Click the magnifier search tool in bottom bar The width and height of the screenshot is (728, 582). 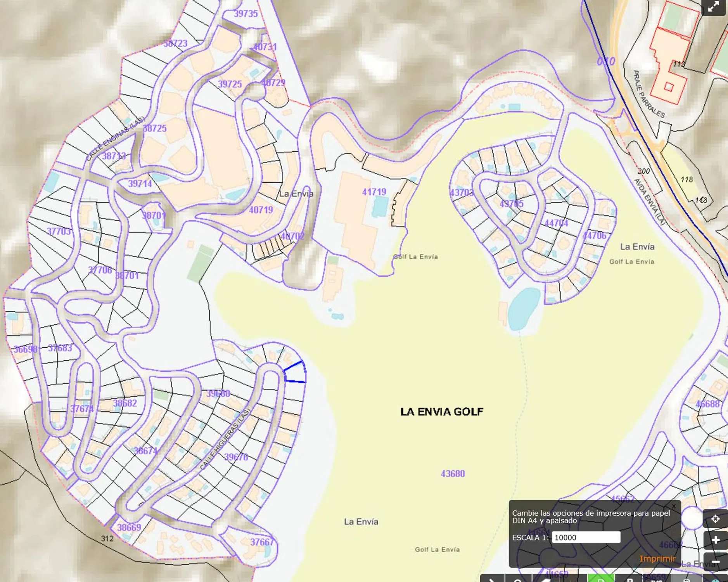[x=518, y=579]
